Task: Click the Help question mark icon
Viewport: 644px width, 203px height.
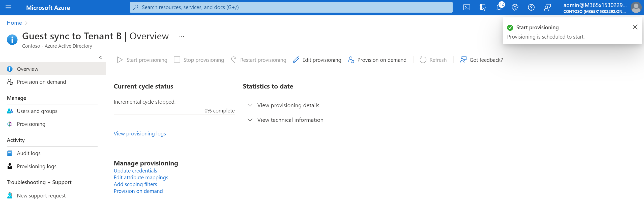Action: pyautogui.click(x=531, y=8)
